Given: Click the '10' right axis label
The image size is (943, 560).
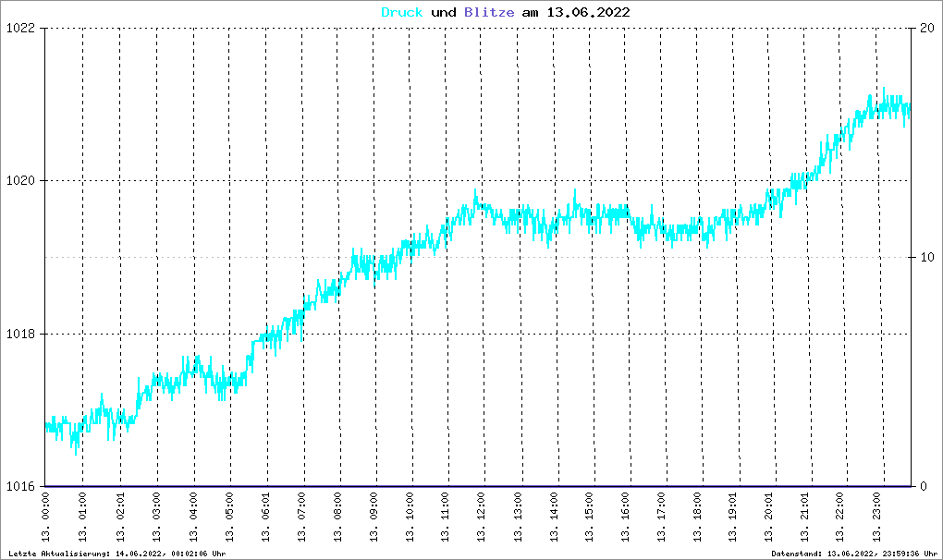Looking at the screenshot, I should click(927, 257).
